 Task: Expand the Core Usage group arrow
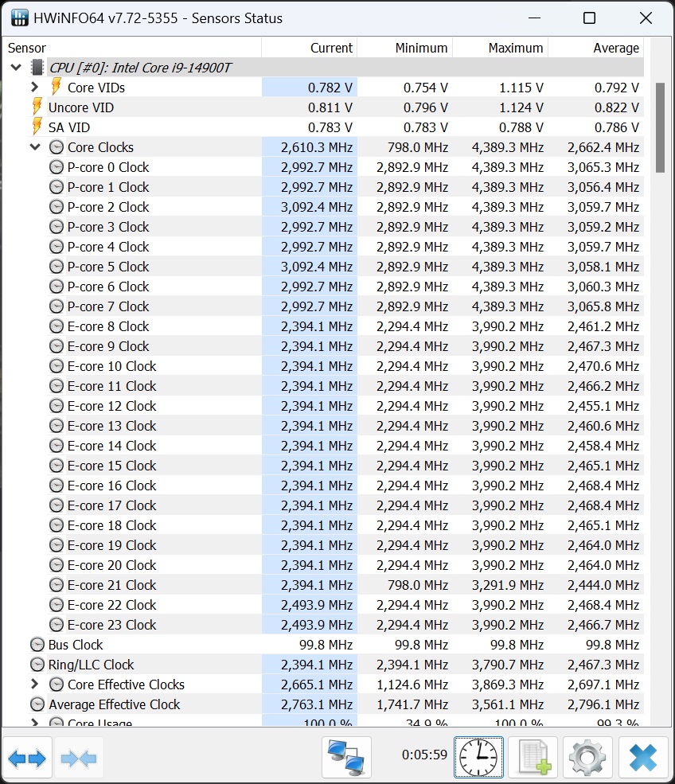(x=34, y=723)
